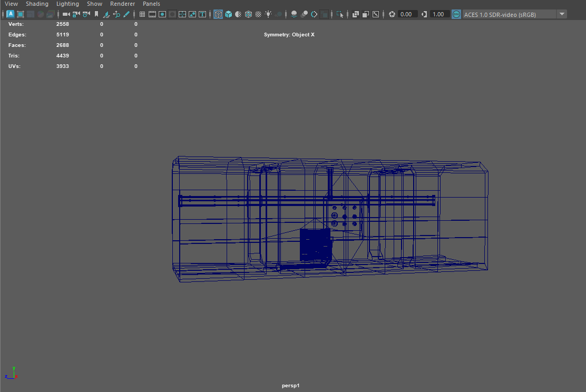586x392 pixels.
Task: Toggle the Lock Camera icon
Action: [76, 14]
